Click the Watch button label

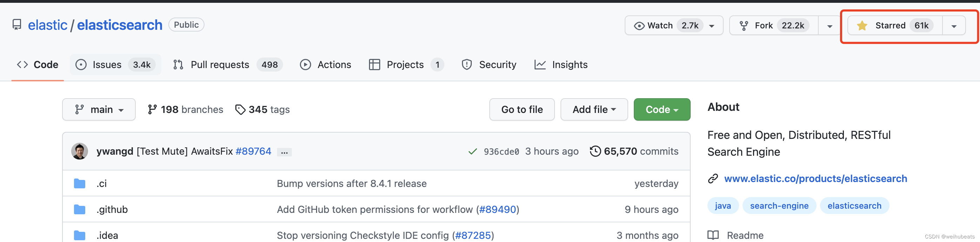point(660,26)
